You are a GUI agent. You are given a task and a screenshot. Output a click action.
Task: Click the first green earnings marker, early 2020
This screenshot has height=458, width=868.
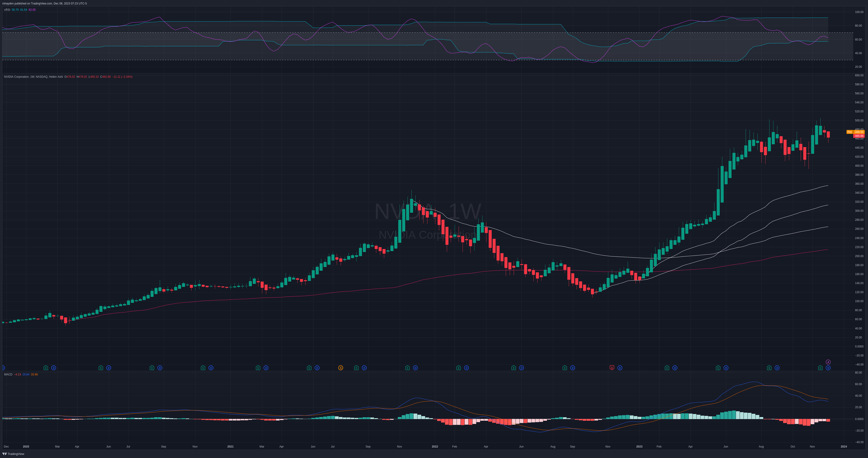point(46,368)
